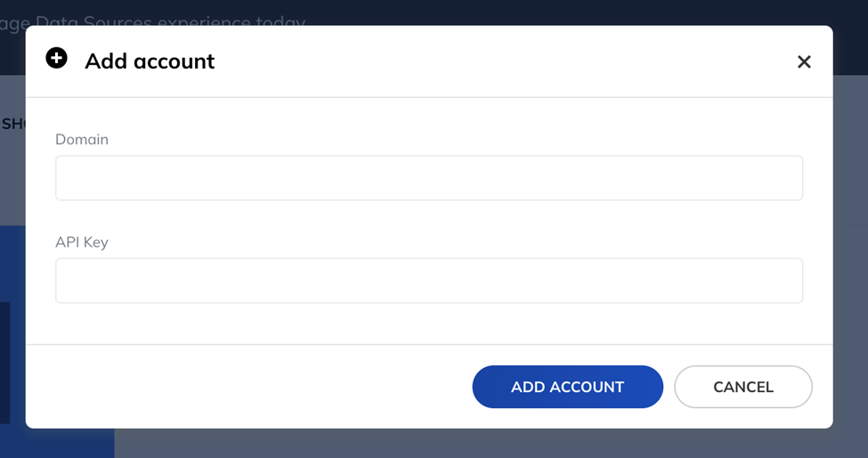This screenshot has width=868, height=458.
Task: Click empty footer area left of ADD ACCOUNT
Action: click(x=249, y=387)
